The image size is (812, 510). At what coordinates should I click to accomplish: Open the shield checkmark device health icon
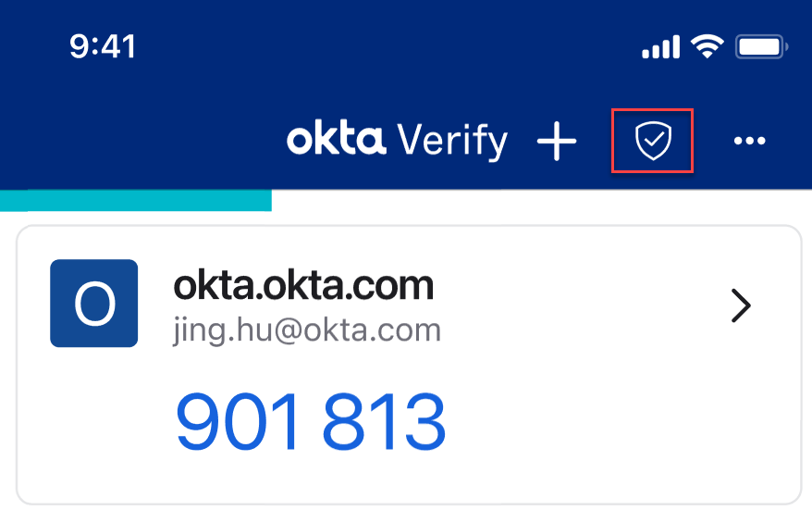click(653, 141)
